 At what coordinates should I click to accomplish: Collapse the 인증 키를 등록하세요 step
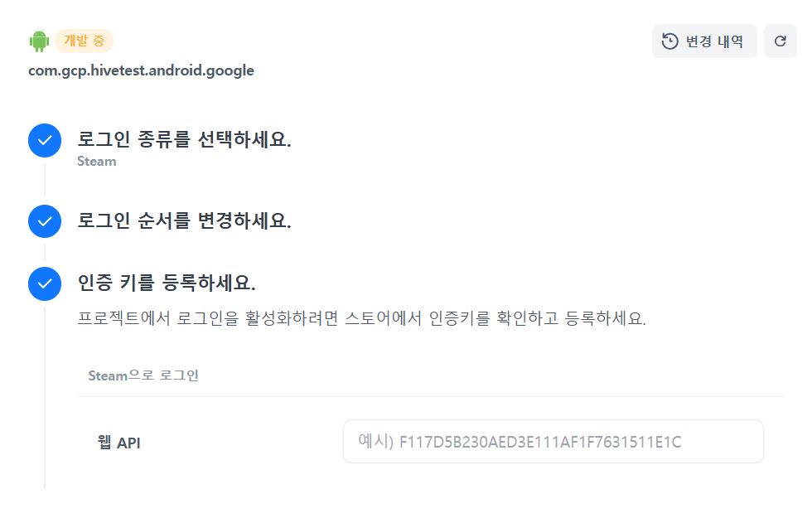[x=166, y=283]
